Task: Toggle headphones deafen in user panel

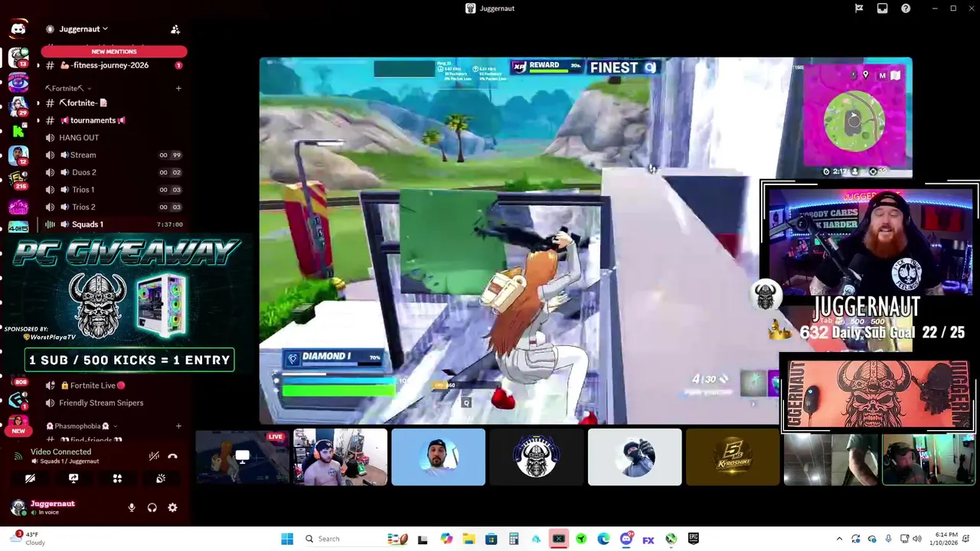Action: tap(152, 507)
